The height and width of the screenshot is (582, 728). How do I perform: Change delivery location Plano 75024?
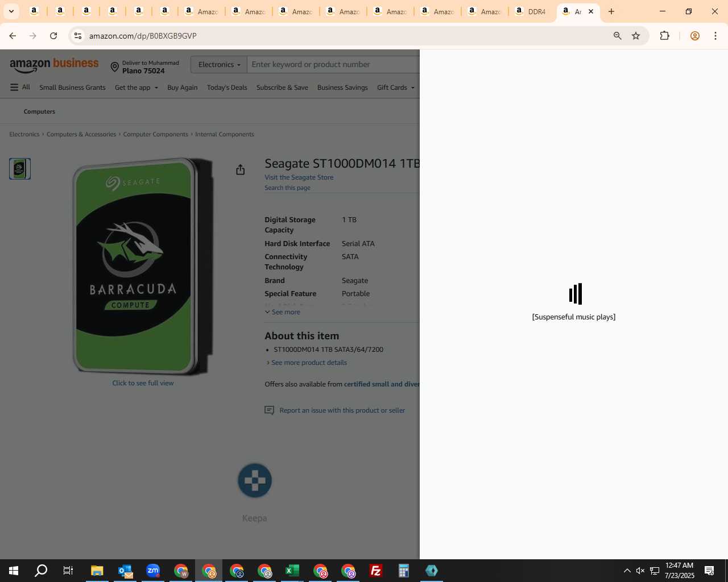click(145, 67)
